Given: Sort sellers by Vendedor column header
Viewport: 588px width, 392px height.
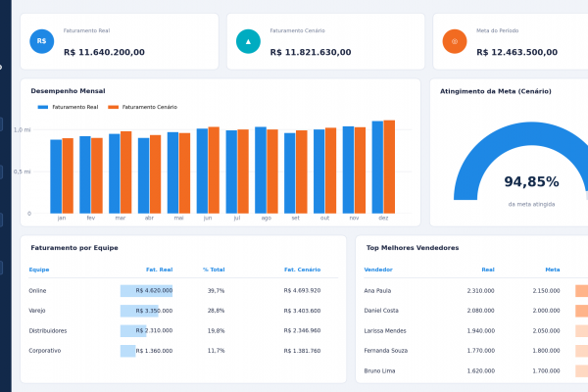Looking at the screenshot, I should tap(378, 269).
